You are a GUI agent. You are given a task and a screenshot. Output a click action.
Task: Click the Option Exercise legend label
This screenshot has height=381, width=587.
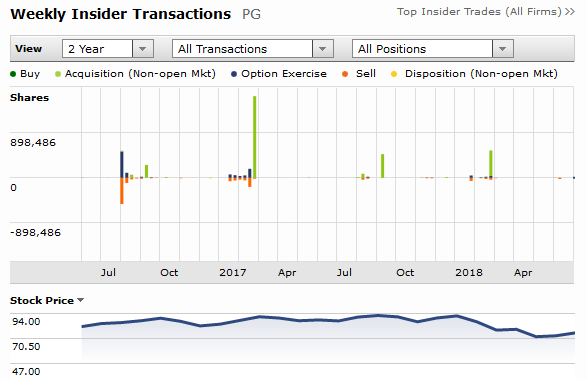pos(284,74)
